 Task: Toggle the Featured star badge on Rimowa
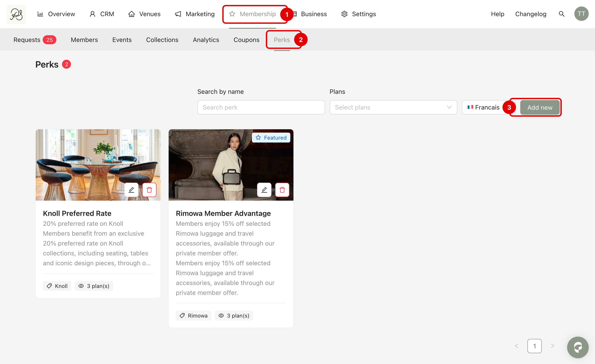[271, 138]
